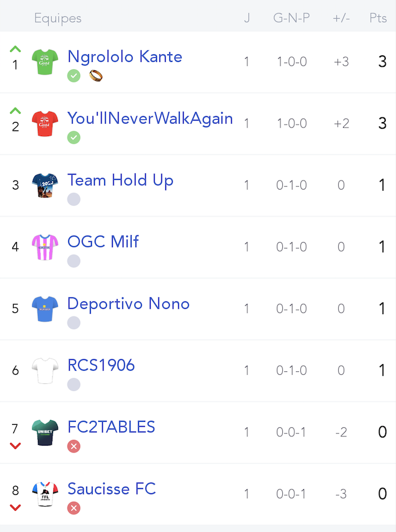The image size is (396, 532).
Task: Click the Equipes column header
Action: coord(58,18)
